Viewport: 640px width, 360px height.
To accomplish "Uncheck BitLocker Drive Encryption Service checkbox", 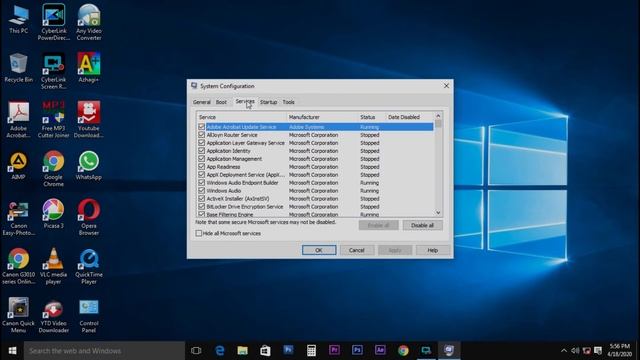I will pos(201,207).
